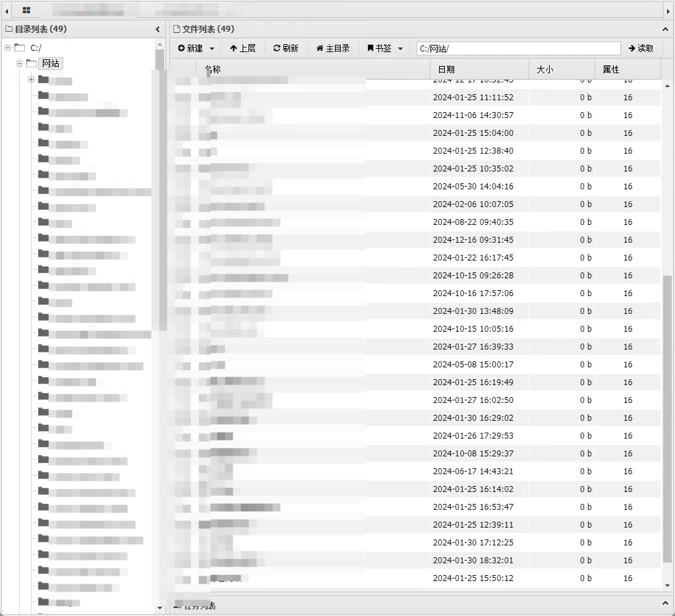The height and width of the screenshot is (616, 675).
Task: Select the 网站 folder in tree
Action: tap(50, 63)
